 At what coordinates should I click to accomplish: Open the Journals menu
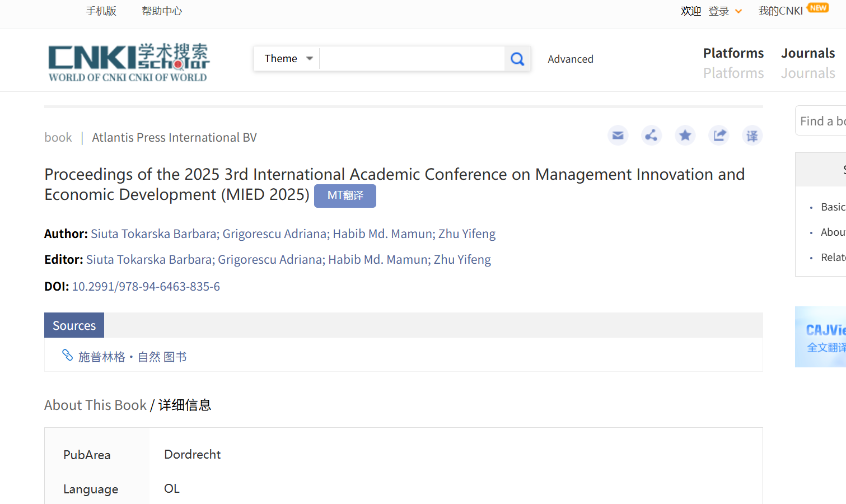[807, 53]
